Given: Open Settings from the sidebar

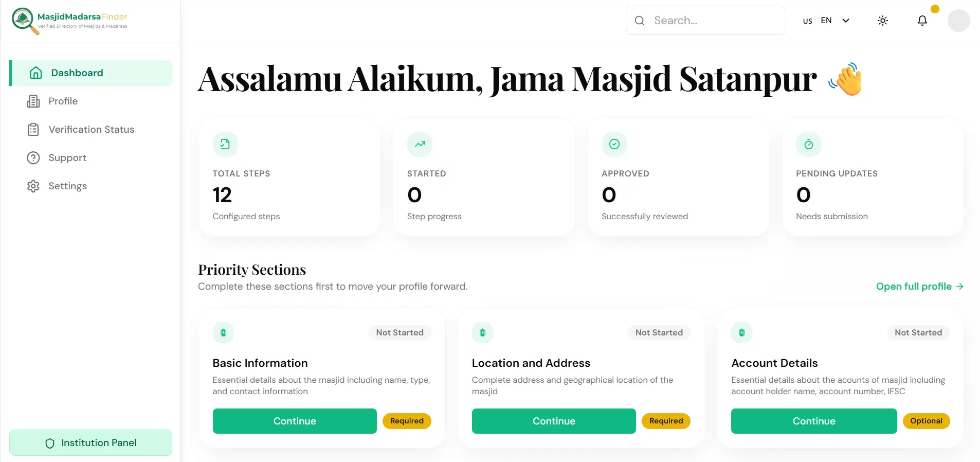Looking at the screenshot, I should pos(91,186).
